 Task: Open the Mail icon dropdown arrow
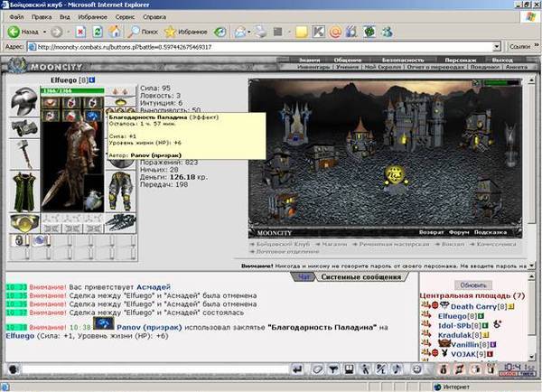click(x=249, y=33)
